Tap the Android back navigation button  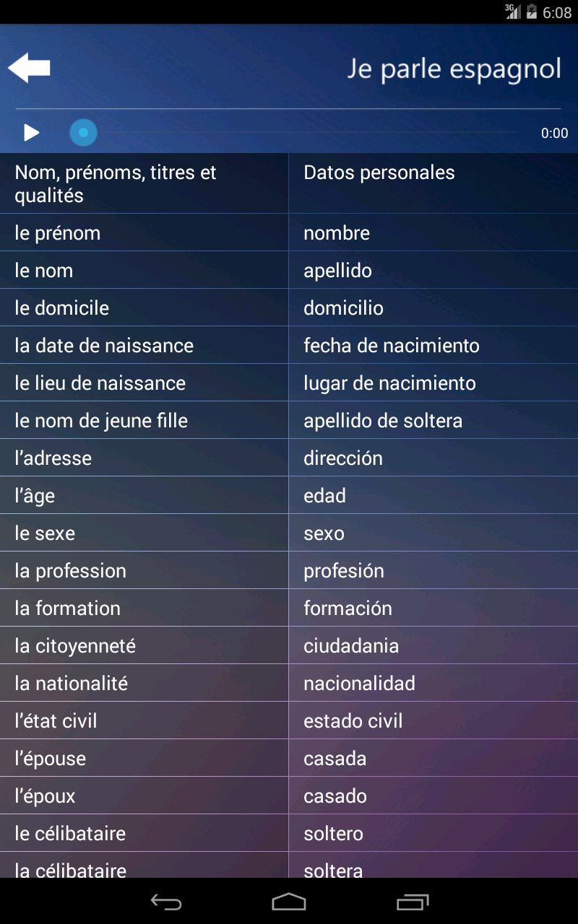[165, 902]
